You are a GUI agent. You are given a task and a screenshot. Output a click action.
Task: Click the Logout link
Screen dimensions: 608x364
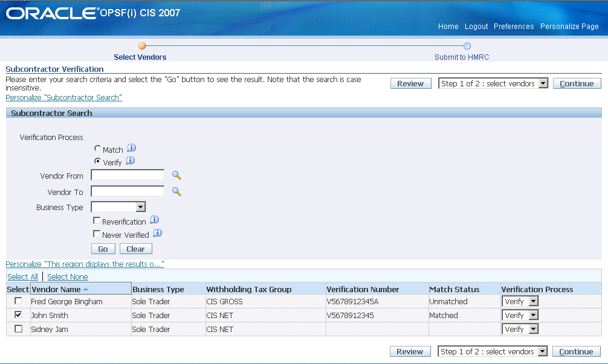[x=476, y=27]
